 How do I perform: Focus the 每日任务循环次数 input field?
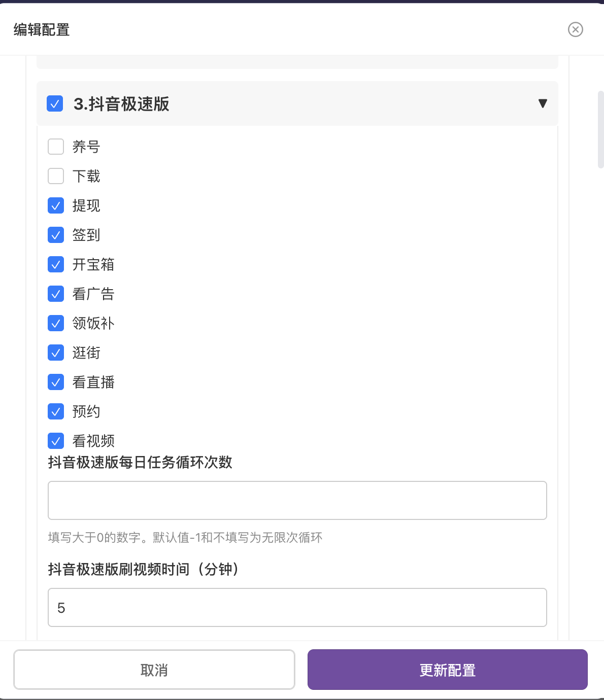click(297, 500)
